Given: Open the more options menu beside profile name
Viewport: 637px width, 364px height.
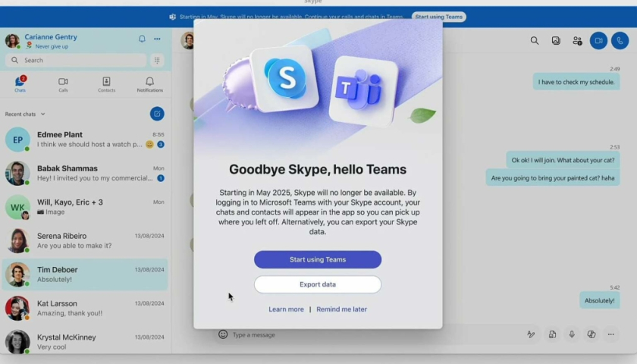Looking at the screenshot, I should click(157, 39).
